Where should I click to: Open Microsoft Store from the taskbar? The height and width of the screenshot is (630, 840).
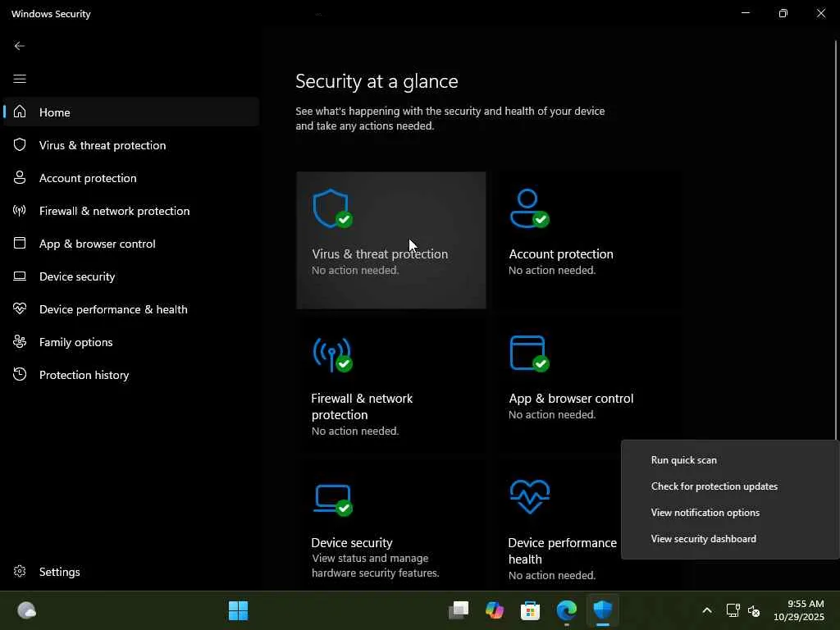(x=531, y=610)
